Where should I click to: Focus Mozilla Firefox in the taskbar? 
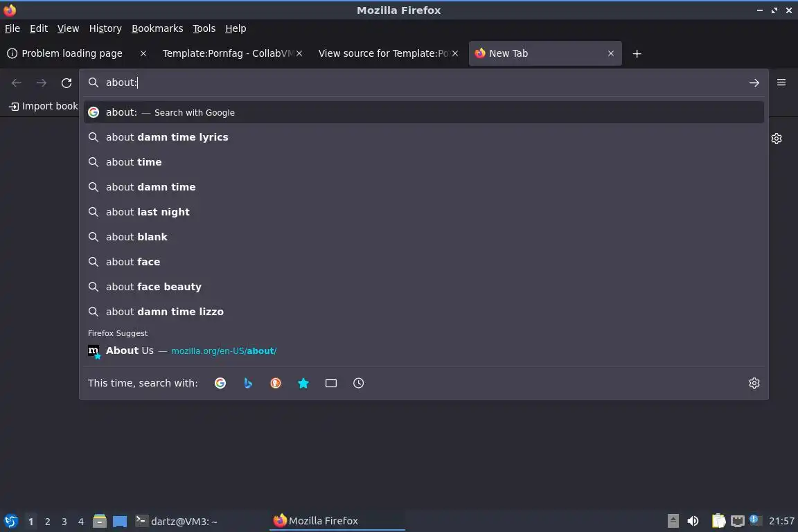337,521
